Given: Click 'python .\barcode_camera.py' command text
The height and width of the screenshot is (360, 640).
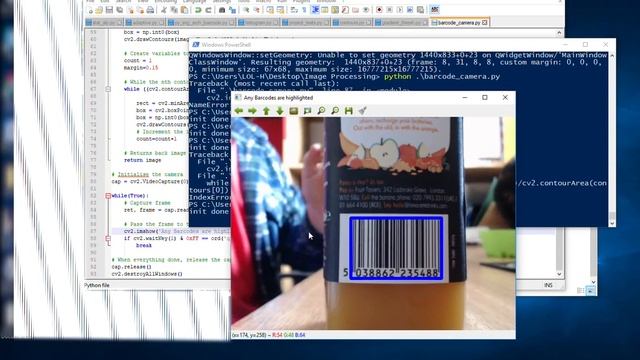Looking at the screenshot, I should click(442, 76).
